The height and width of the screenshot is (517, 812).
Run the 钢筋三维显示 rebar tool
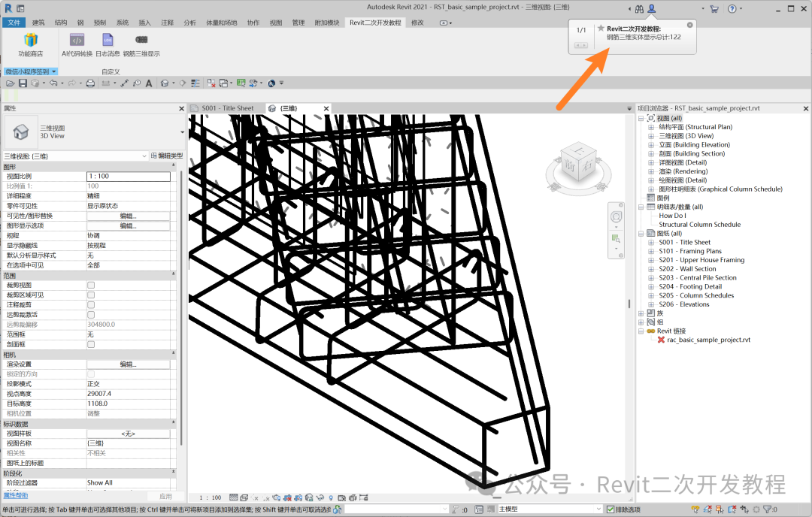click(x=141, y=44)
